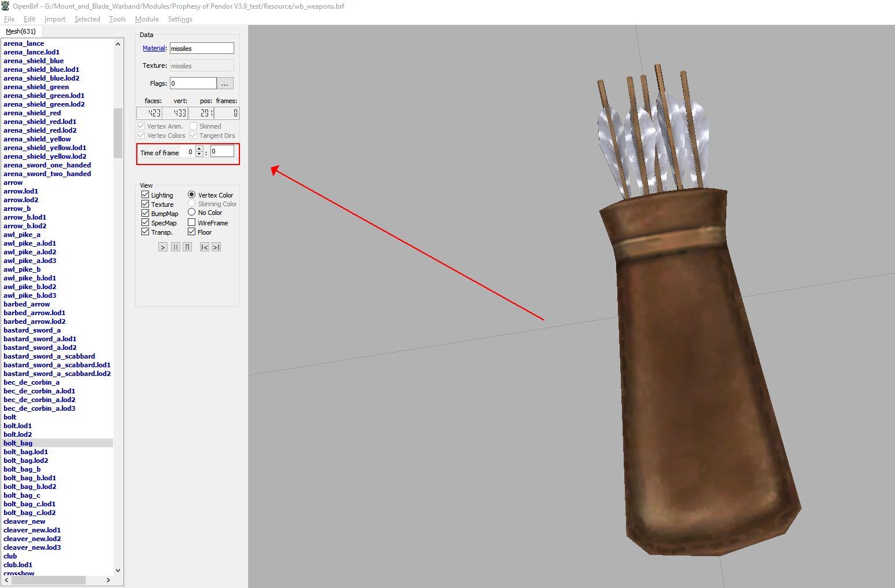This screenshot has height=588, width=895.
Task: Select mesh 'club.lod1'
Action: pos(18,565)
